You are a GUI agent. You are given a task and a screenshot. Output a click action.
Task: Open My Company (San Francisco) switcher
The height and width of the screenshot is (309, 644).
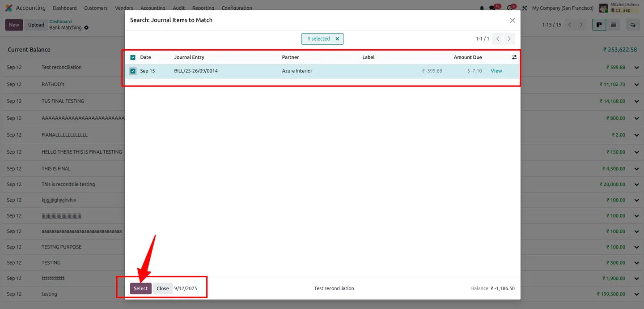coord(563,8)
